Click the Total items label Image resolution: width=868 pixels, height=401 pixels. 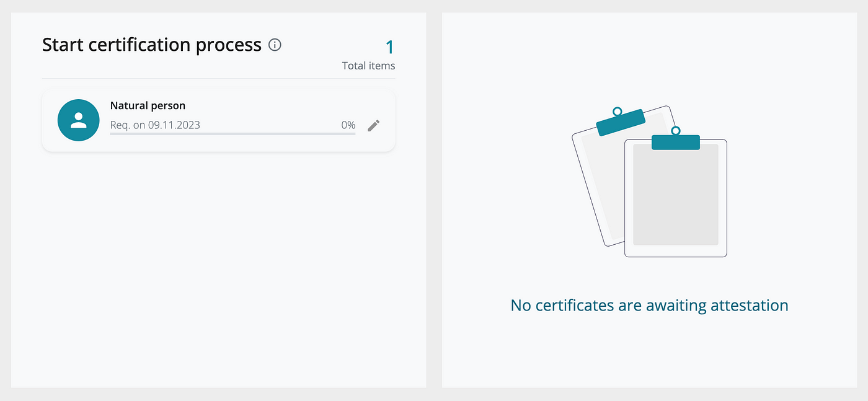[x=368, y=66]
